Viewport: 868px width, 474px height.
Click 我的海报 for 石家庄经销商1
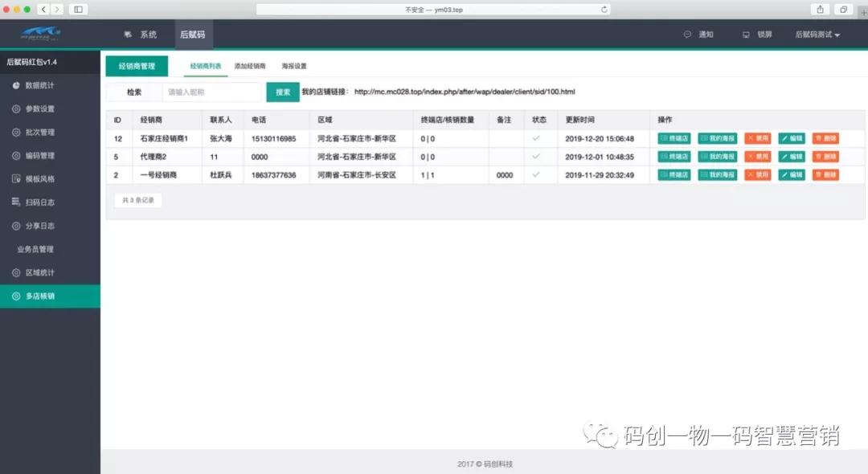point(718,138)
